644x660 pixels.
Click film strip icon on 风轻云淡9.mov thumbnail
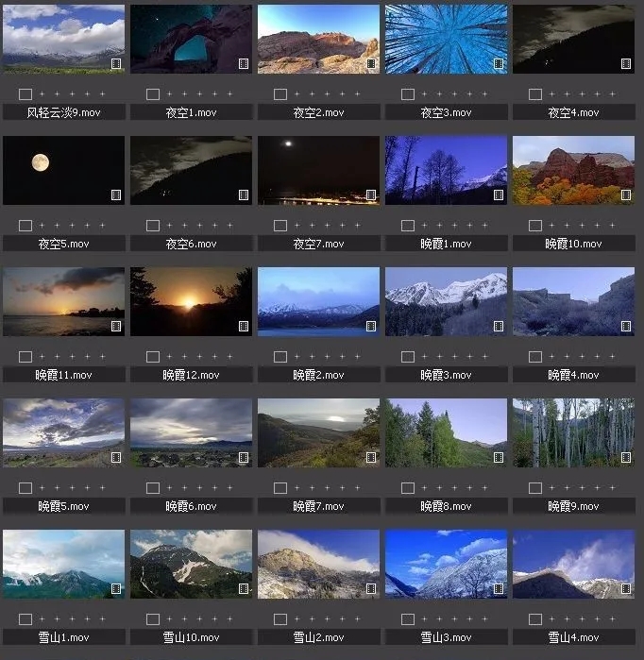(116, 63)
